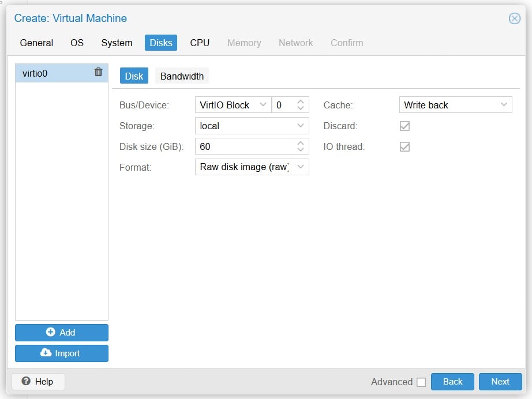Expand the Storage dropdown
Screen dimensions: 532x399
tap(300, 126)
